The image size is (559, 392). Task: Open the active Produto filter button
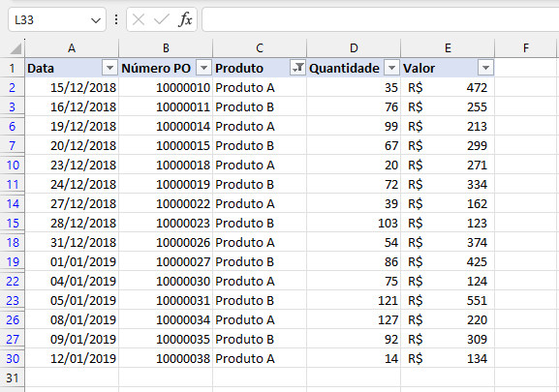[297, 68]
